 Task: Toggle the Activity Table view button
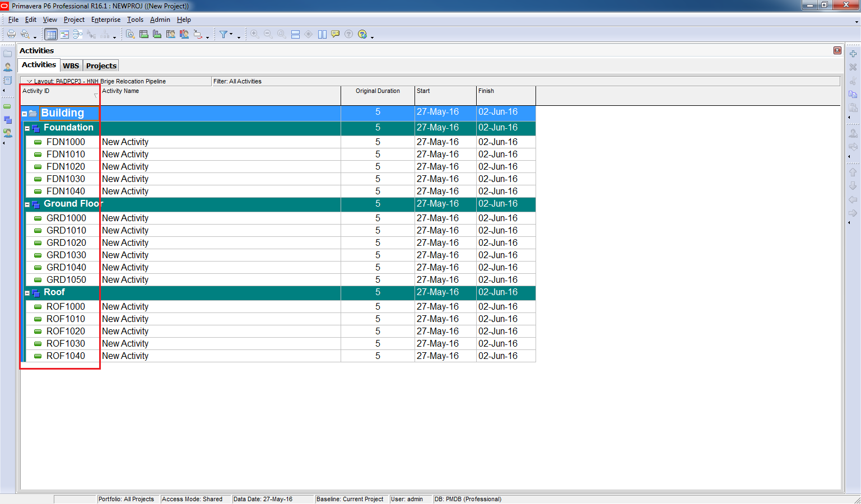(51, 34)
